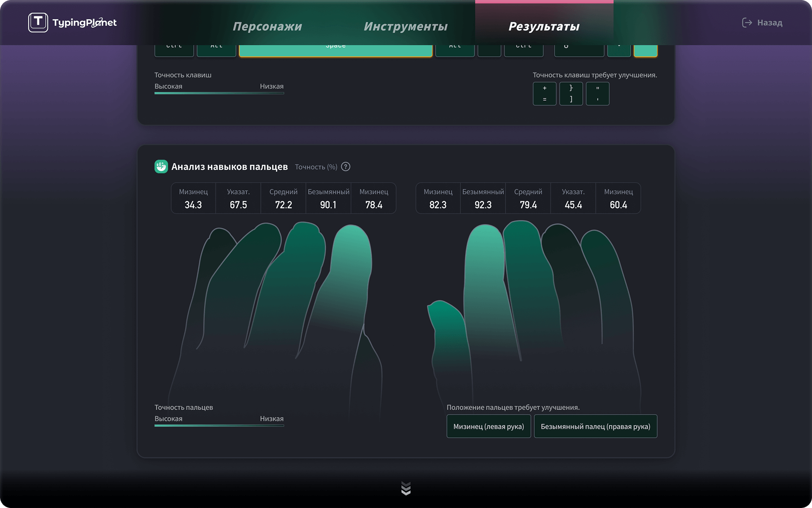Click the finger accuracy gradient bar
Screen dimensions: 812x508
pyautogui.click(x=219, y=425)
